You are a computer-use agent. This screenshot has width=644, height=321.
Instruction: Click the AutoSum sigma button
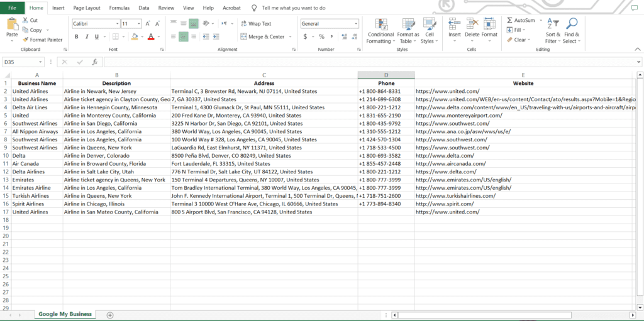point(521,20)
